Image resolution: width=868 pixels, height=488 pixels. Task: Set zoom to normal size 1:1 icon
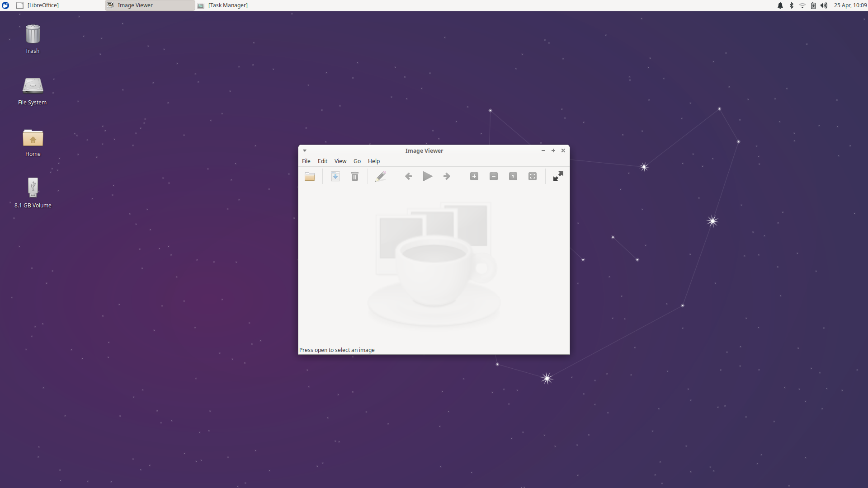513,177
